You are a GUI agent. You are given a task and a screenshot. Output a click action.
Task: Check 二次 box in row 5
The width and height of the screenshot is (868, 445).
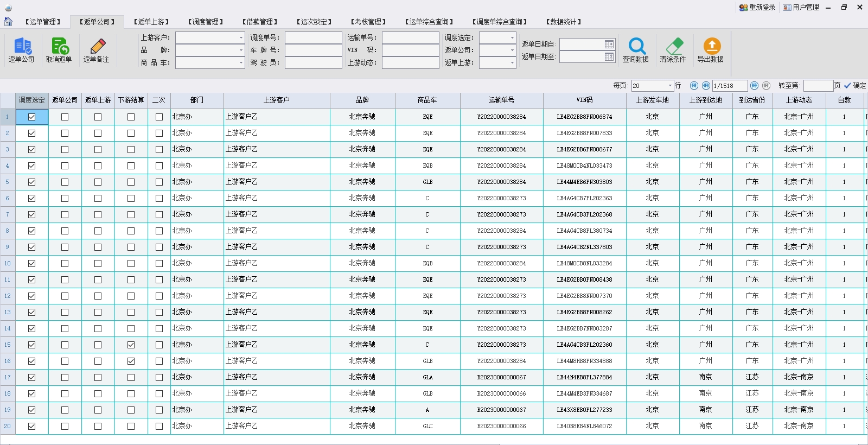point(159,182)
